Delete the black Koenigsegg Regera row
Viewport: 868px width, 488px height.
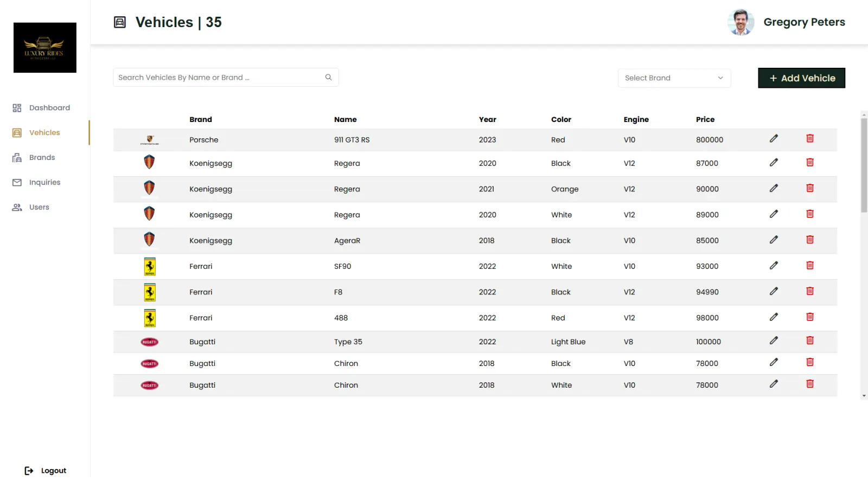tap(810, 162)
